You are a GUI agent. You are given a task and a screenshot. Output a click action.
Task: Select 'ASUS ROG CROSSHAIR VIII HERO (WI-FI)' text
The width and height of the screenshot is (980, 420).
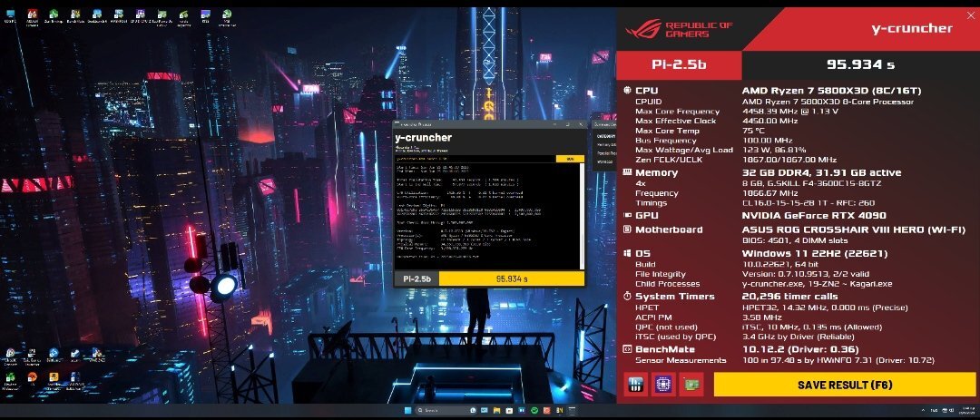[x=854, y=230]
